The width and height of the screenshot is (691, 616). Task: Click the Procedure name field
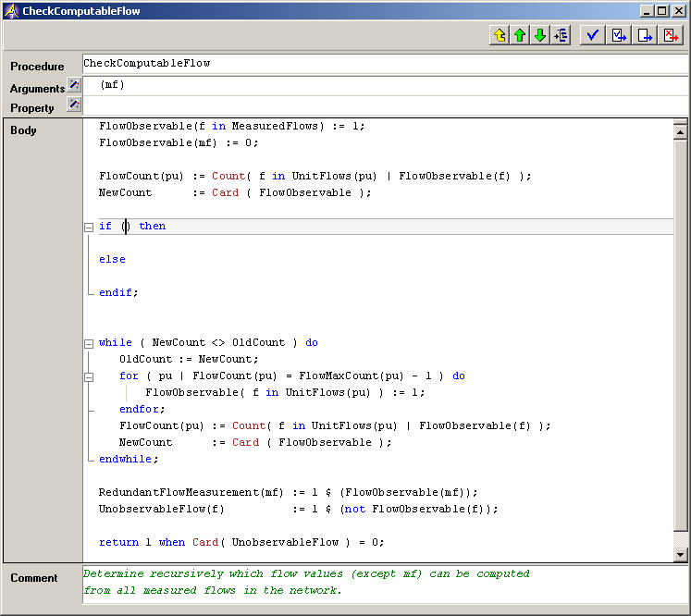[x=385, y=64]
